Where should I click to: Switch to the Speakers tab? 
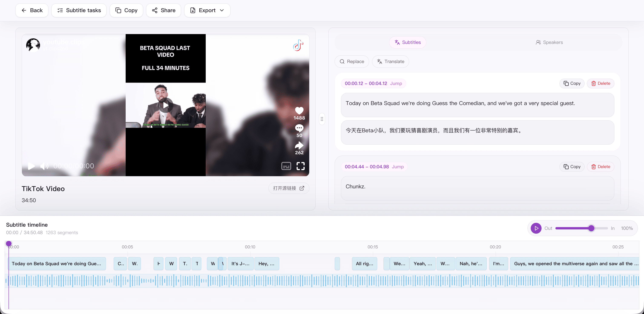(x=549, y=42)
